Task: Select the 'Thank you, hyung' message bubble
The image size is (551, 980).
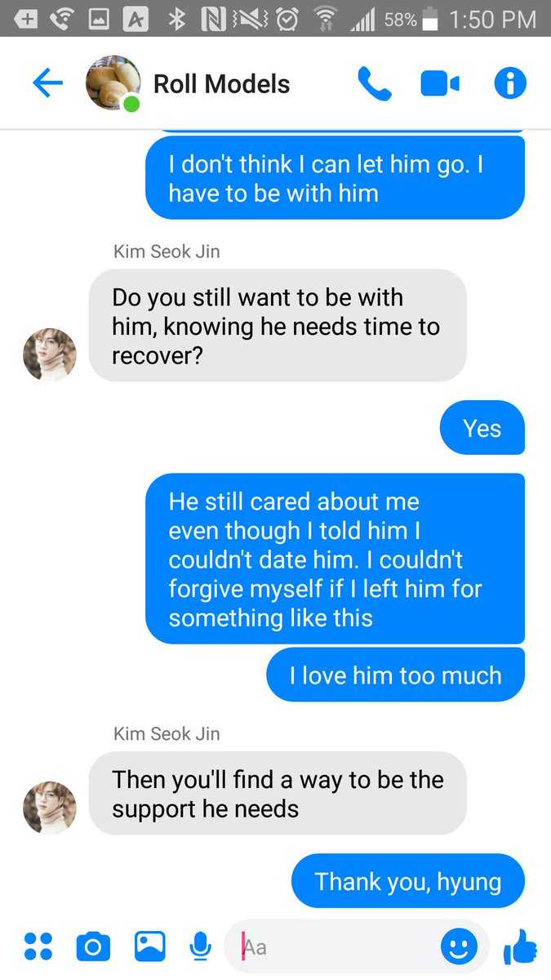Action: (408, 881)
